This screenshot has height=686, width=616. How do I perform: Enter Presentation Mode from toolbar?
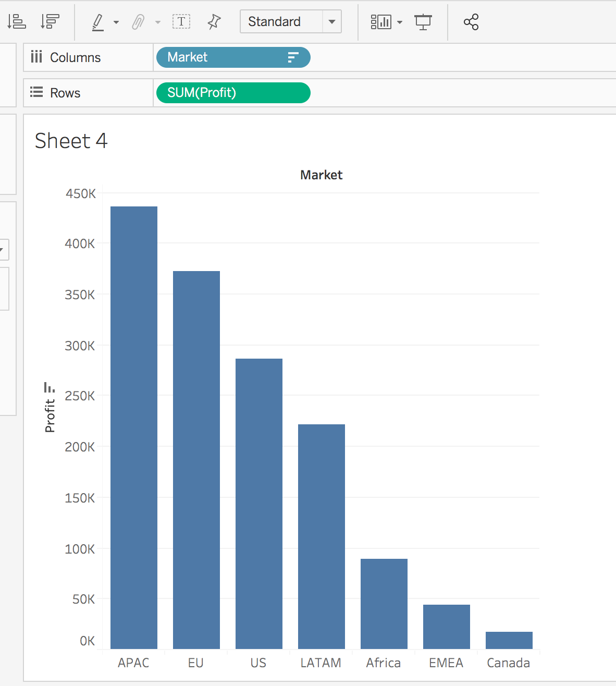point(423,22)
